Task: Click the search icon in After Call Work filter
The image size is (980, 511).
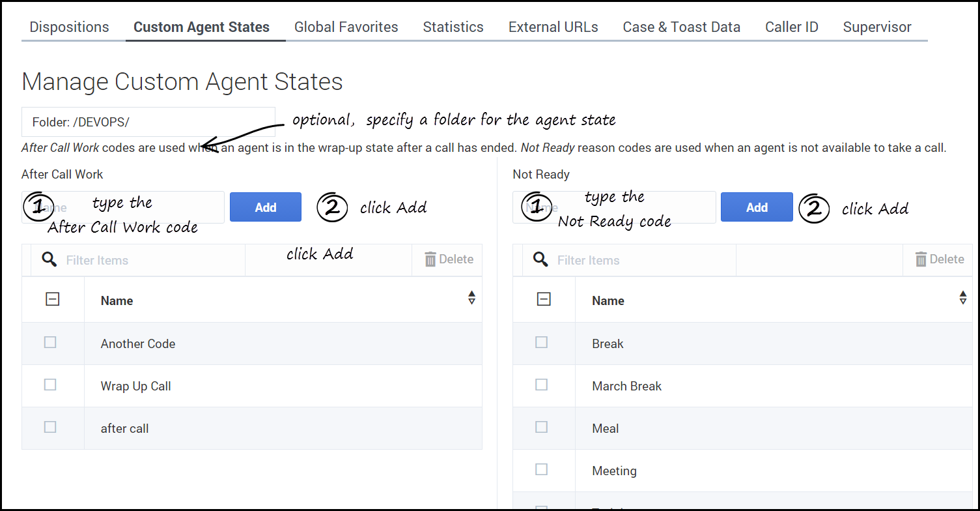Action: point(49,259)
